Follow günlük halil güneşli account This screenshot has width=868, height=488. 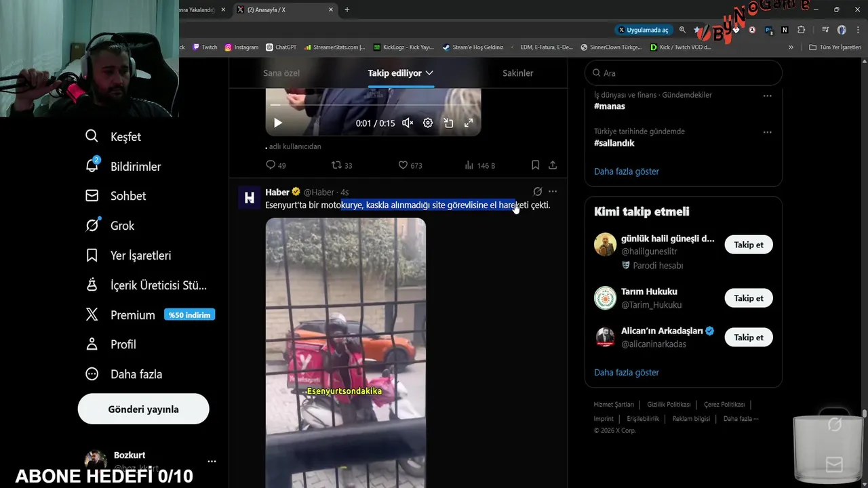click(x=749, y=245)
